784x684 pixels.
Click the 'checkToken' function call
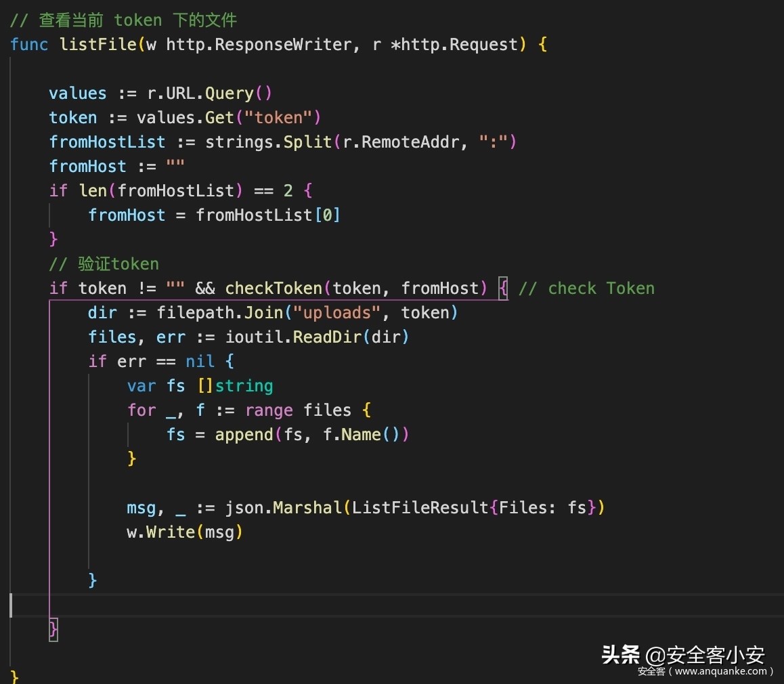point(274,288)
